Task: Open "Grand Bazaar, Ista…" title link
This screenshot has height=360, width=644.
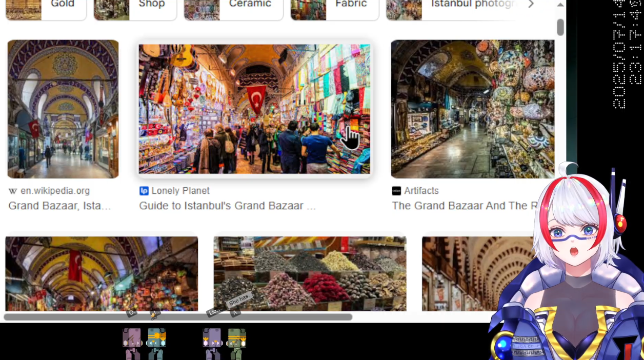Action: point(59,206)
